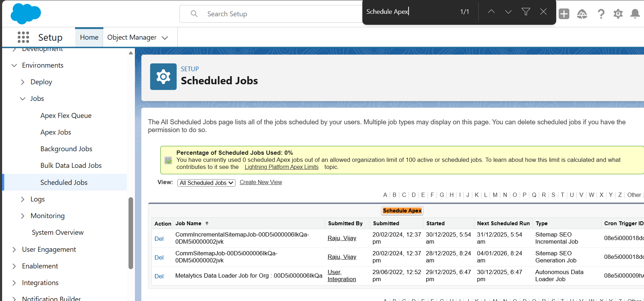
Task: Open the App Launcher grid icon
Action: point(23,37)
